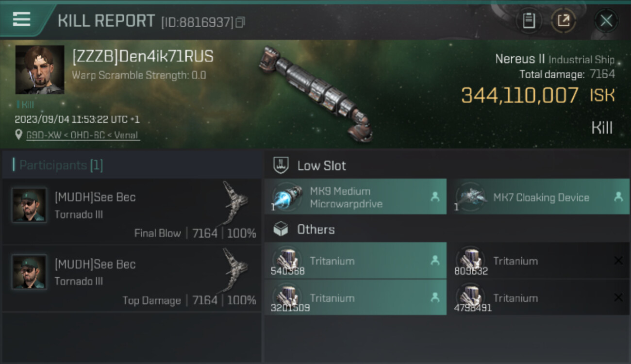This screenshot has height=364, width=631.
Task: Select MK7 Cloaking Device icon
Action: 470,197
